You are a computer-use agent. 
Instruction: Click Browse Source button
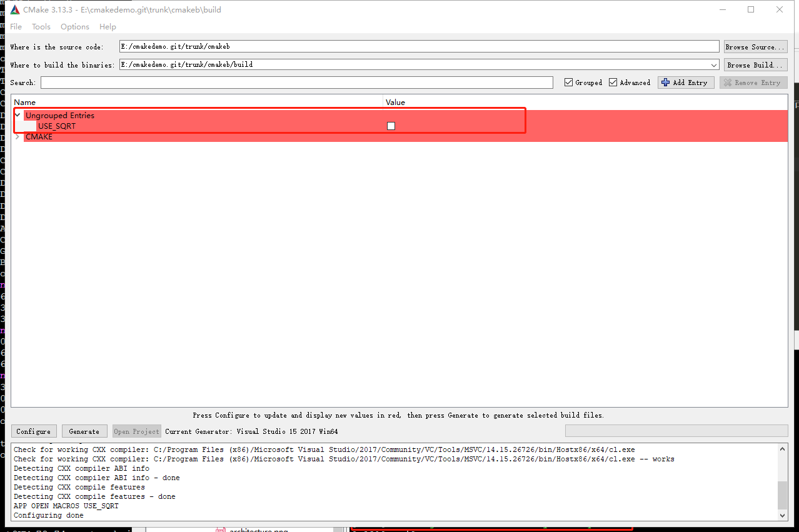pyautogui.click(x=756, y=47)
